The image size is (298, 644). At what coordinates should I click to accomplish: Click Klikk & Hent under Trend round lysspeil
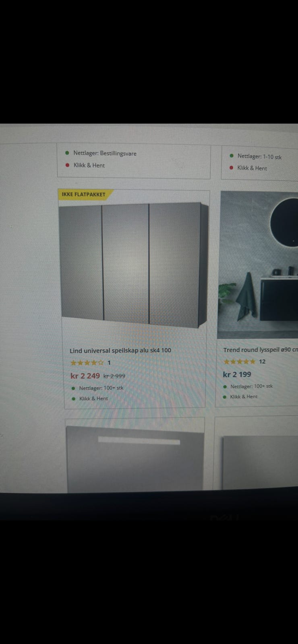(244, 396)
